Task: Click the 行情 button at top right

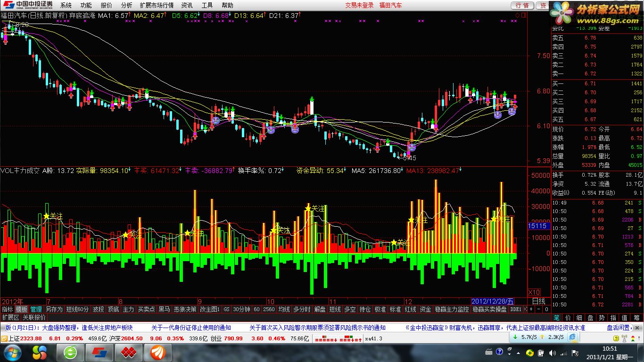Action: point(522,5)
